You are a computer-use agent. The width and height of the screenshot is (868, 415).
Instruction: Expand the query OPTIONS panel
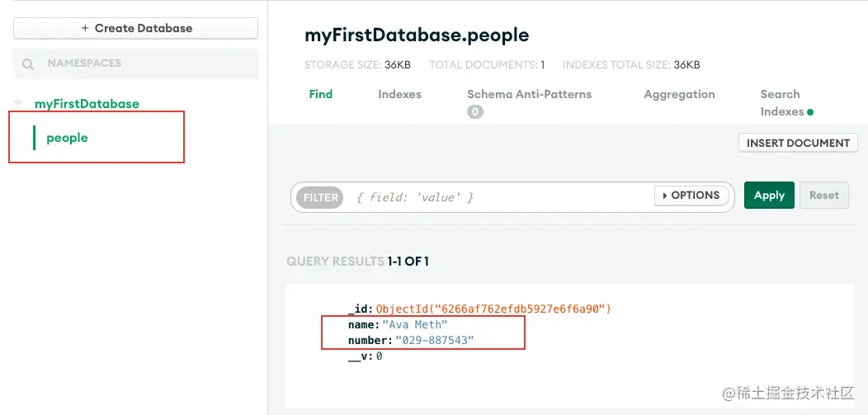tap(691, 196)
